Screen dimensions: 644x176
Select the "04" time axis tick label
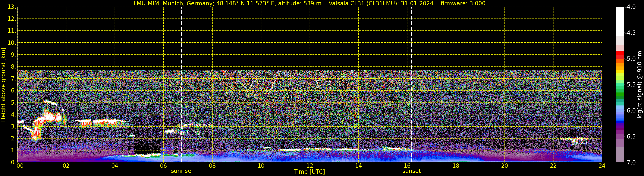coord(115,166)
